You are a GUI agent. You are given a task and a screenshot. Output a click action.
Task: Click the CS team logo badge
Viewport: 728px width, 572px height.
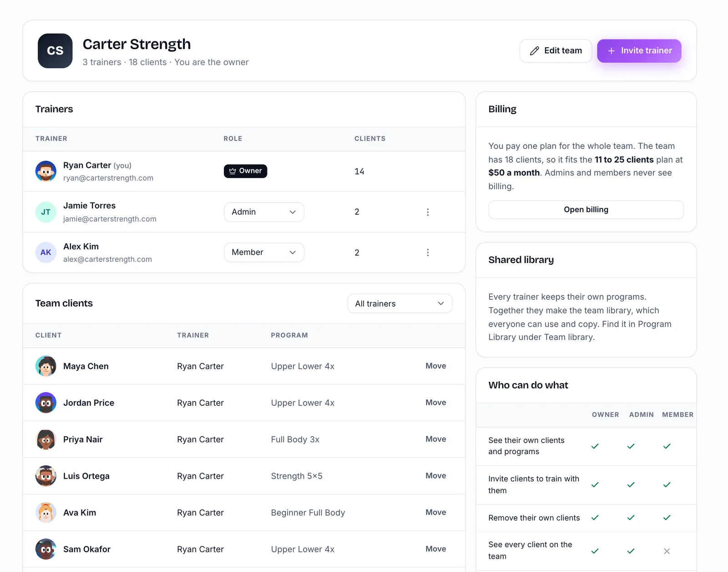[55, 51]
